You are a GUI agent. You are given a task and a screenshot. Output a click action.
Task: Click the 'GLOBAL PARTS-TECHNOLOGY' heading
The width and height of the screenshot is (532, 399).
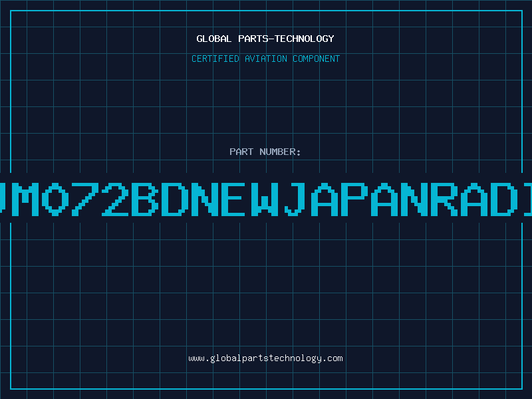265,39
